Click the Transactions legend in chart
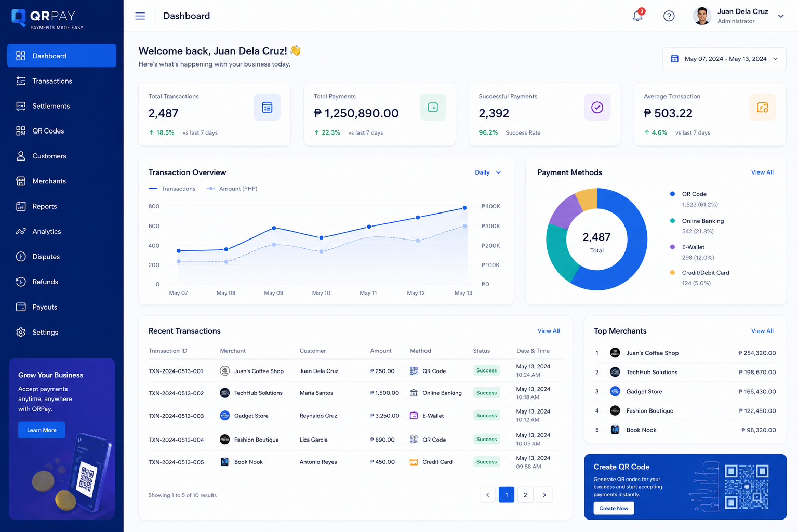Viewport: 798px width, 532px height. click(x=172, y=189)
